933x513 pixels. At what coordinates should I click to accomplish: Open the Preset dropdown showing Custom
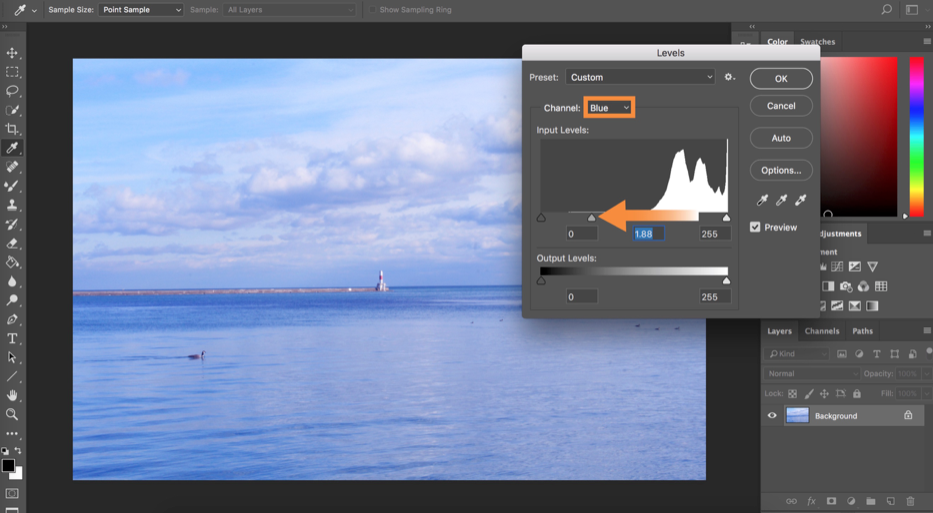pyautogui.click(x=640, y=77)
